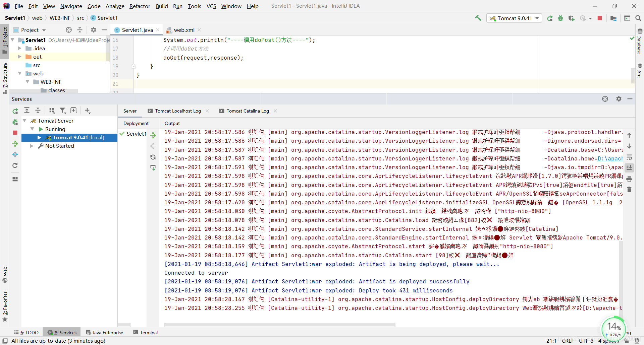Expand the .idea folder

point(20,48)
